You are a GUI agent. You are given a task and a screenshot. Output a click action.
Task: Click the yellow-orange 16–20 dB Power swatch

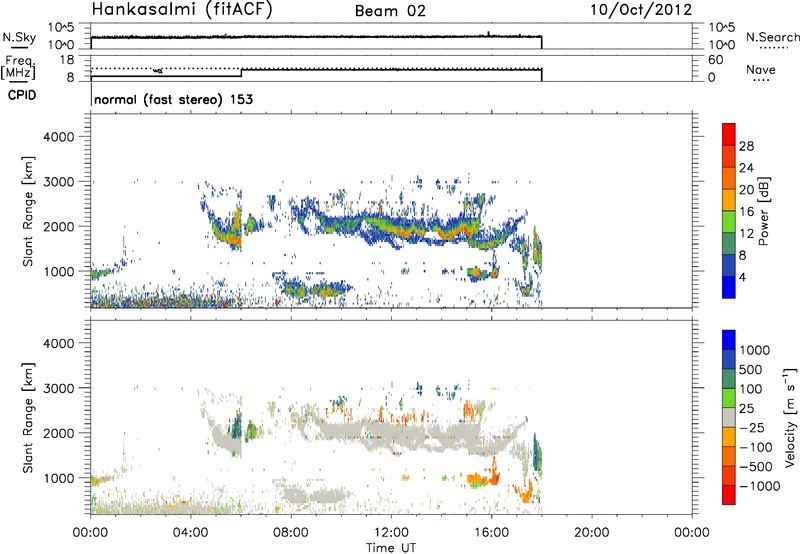(x=729, y=200)
